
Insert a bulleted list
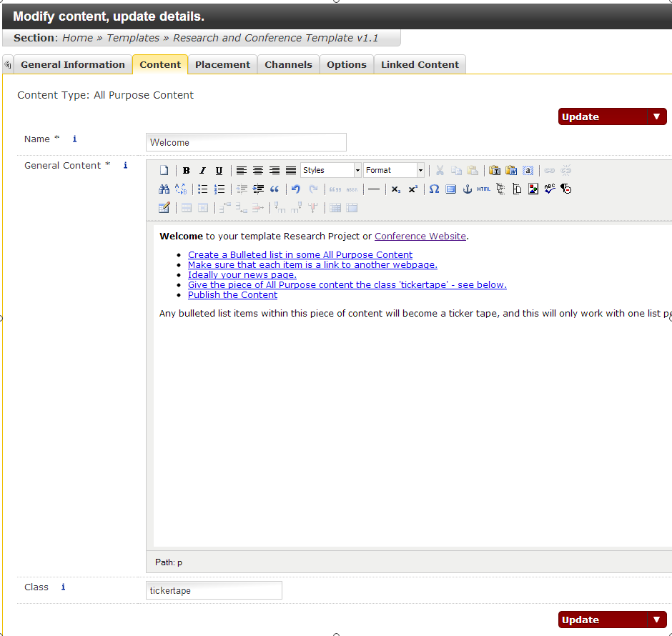point(203,189)
